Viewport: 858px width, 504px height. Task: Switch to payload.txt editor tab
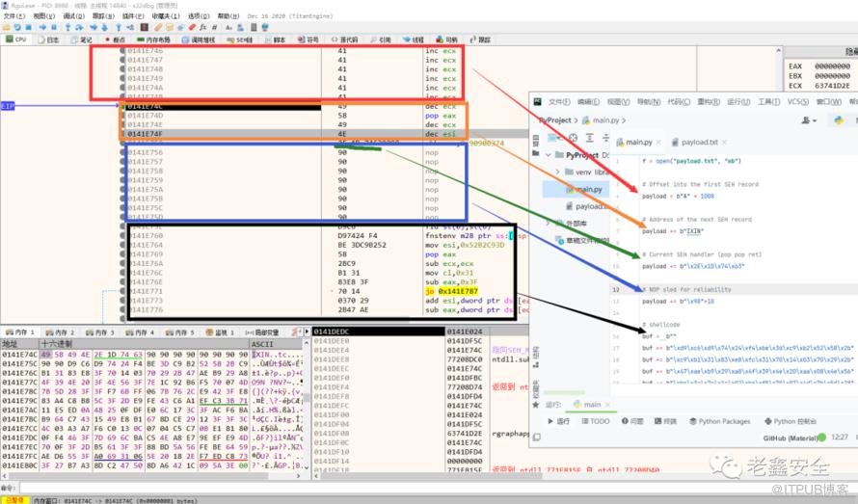click(x=699, y=143)
